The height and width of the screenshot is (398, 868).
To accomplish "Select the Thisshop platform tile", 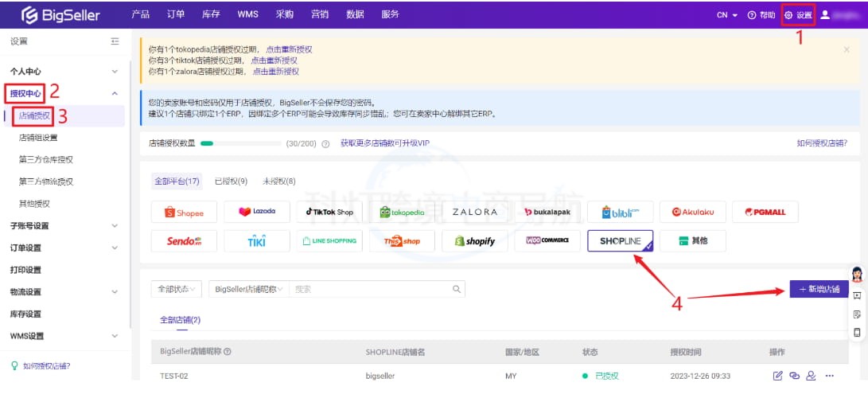I will tap(402, 241).
